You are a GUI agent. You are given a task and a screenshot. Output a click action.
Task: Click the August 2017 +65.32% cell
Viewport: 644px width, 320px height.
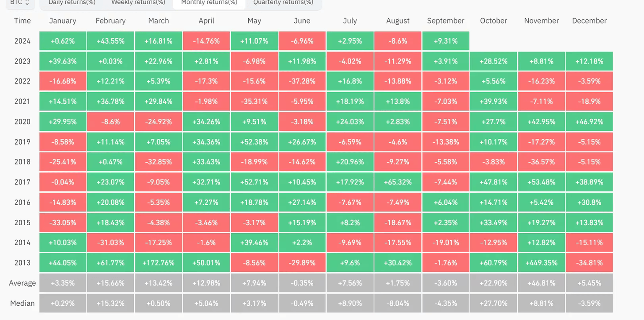(398, 182)
